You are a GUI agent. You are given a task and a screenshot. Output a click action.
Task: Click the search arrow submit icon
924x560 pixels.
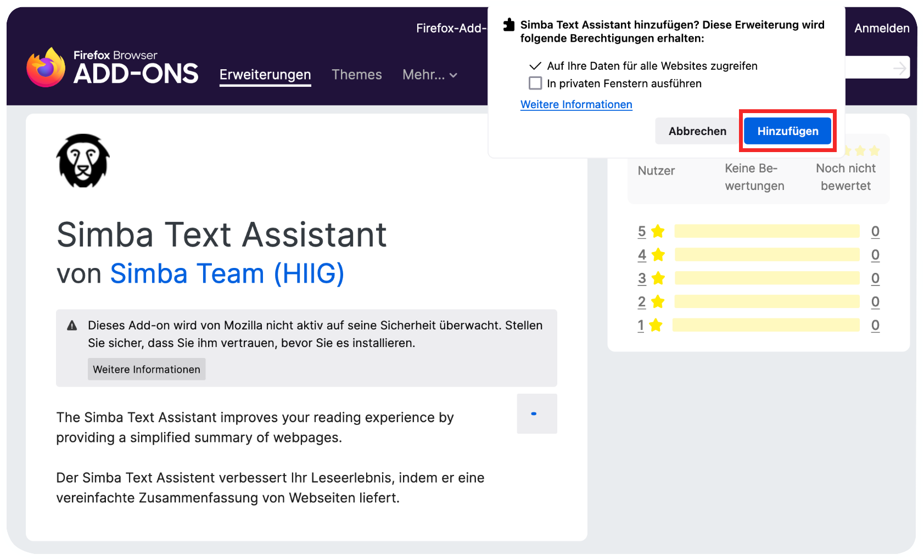(x=899, y=68)
